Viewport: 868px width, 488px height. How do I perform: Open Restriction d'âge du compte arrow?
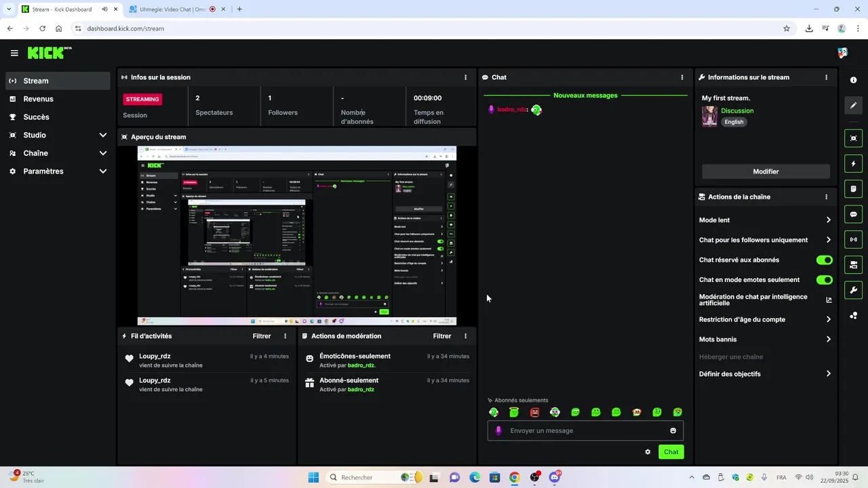click(x=829, y=319)
